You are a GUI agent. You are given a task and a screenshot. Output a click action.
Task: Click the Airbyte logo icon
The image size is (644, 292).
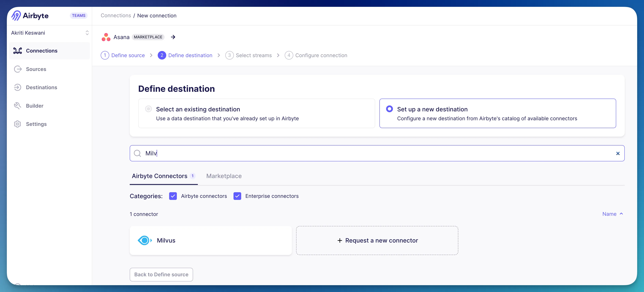coord(16,16)
